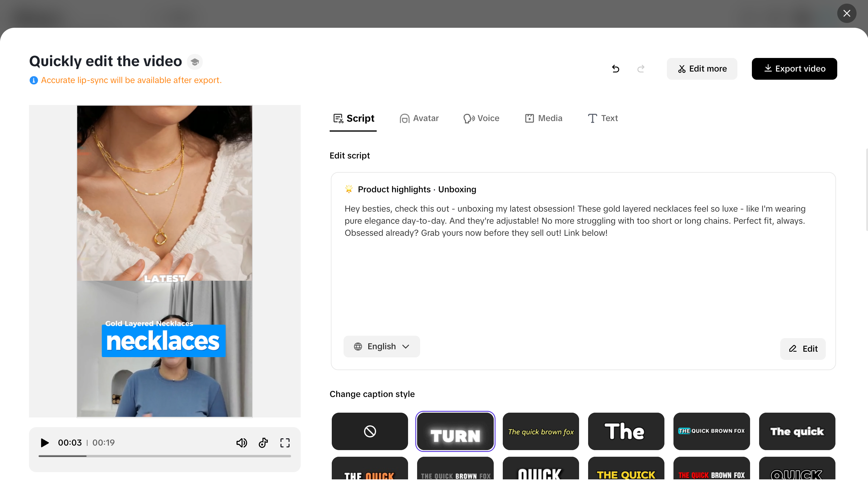
Task: Expand the English language dropdown
Action: click(382, 346)
